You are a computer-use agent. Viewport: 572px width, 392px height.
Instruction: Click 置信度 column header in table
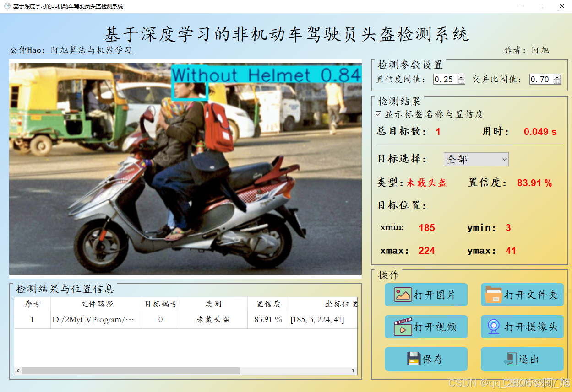[x=268, y=304]
